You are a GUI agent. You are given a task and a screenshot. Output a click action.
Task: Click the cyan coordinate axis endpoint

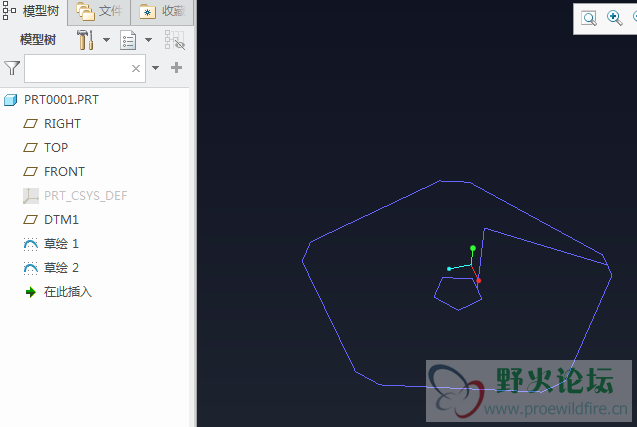tap(449, 269)
